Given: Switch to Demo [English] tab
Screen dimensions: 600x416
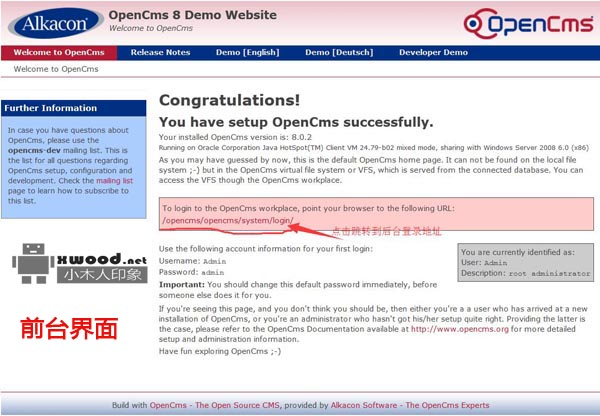Looking at the screenshot, I should [x=248, y=52].
